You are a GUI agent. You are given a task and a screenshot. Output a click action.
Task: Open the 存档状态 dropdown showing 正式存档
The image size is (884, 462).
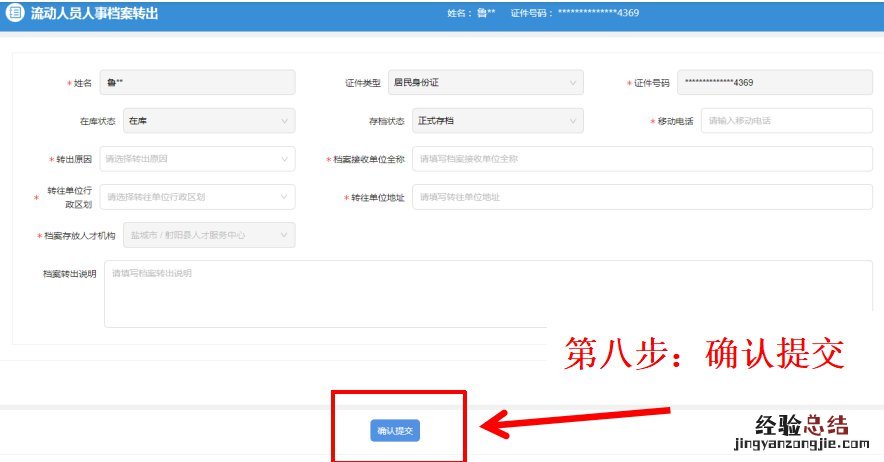(498, 121)
